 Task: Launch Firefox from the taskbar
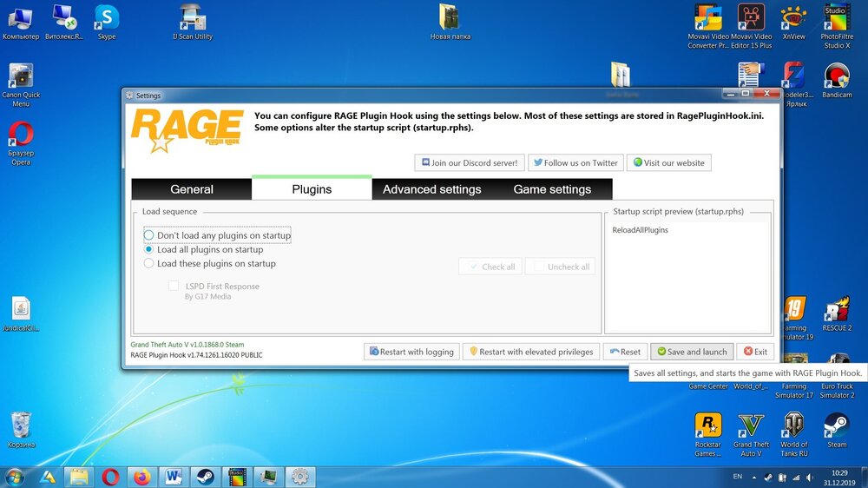(x=141, y=477)
